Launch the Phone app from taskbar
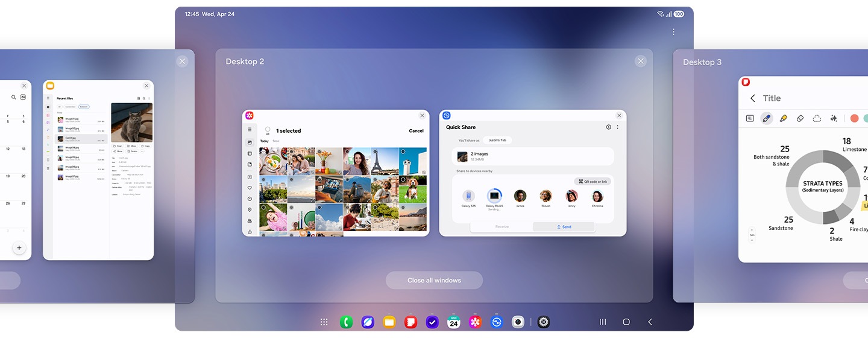This screenshot has height=338, width=868. (346, 322)
